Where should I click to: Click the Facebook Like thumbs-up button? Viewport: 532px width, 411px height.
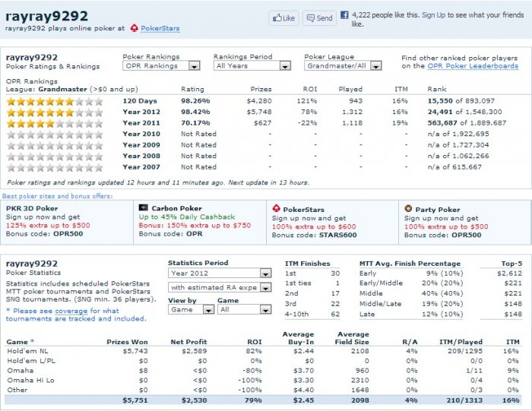(x=283, y=18)
